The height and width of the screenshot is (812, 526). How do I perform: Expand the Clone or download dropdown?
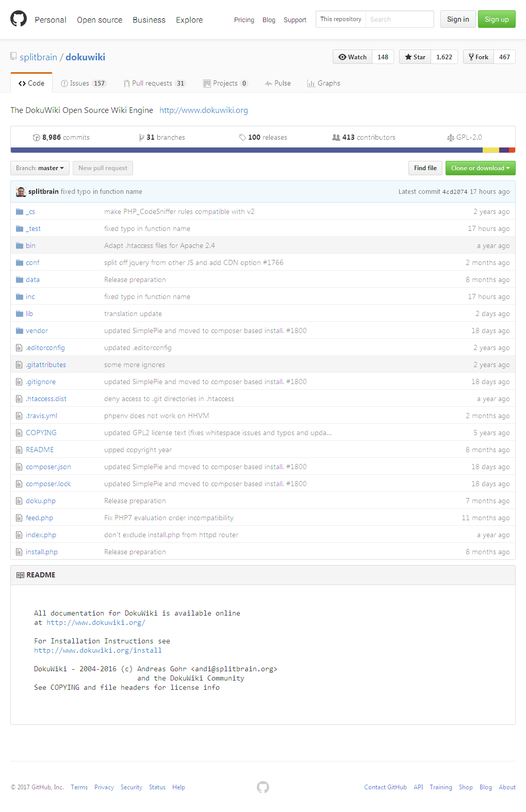pyautogui.click(x=480, y=168)
